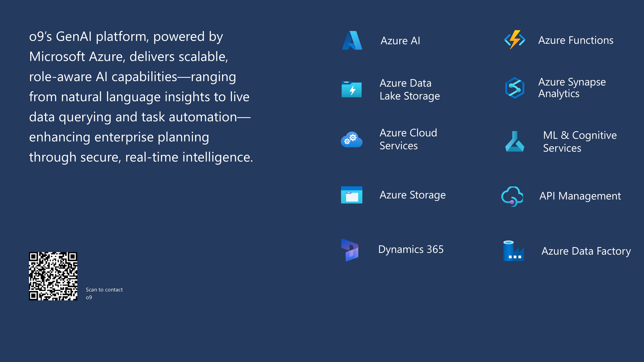The width and height of the screenshot is (644, 362).
Task: Click the 'Scan to contact o9' caption
Action: 104,293
